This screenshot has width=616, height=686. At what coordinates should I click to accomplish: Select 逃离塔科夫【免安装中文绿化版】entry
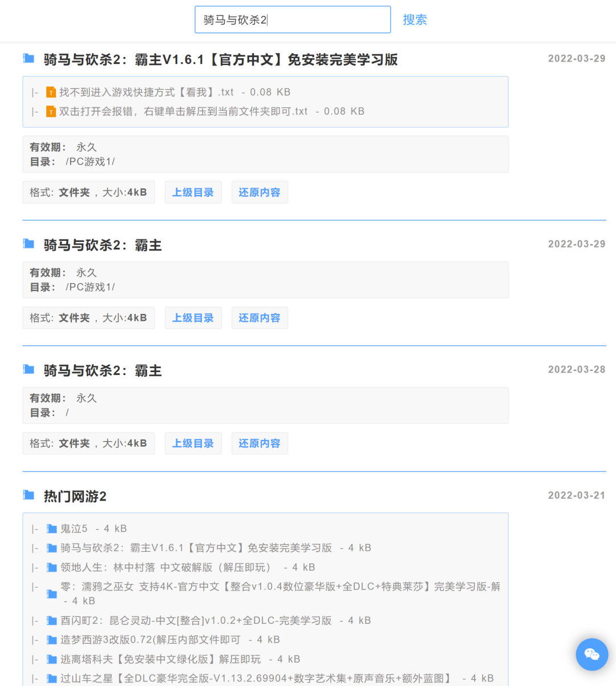click(161, 659)
